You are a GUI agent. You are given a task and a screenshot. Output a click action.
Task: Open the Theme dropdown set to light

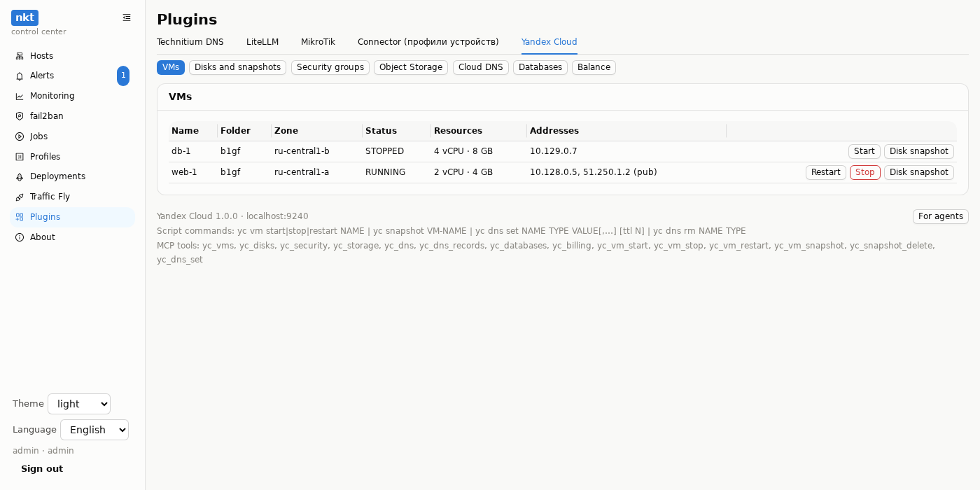pyautogui.click(x=79, y=404)
